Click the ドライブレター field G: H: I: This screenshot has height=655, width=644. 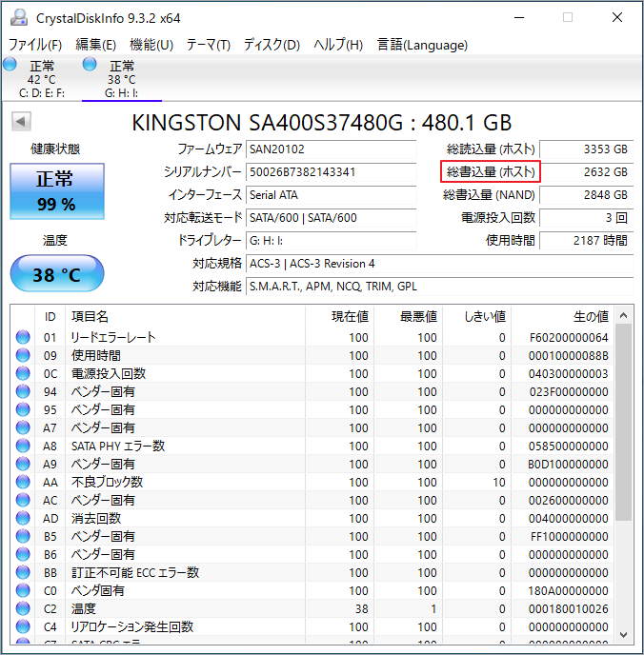pyautogui.click(x=331, y=241)
